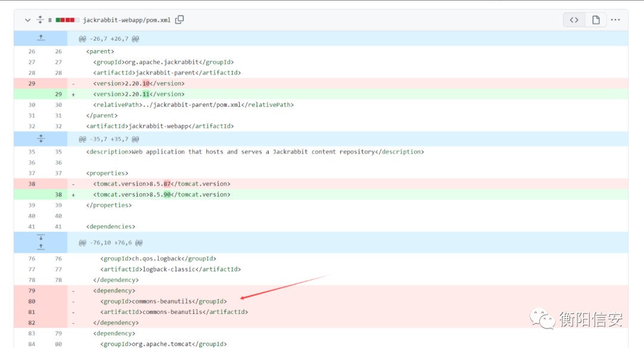
Task: Expand all lines icon beside change count
Action: coord(41,19)
